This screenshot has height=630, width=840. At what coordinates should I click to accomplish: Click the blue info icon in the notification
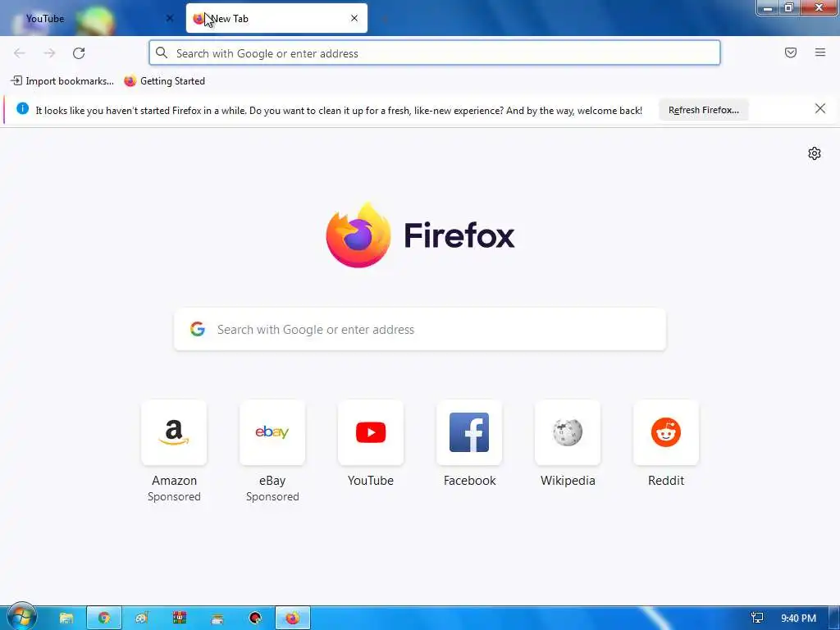point(22,109)
